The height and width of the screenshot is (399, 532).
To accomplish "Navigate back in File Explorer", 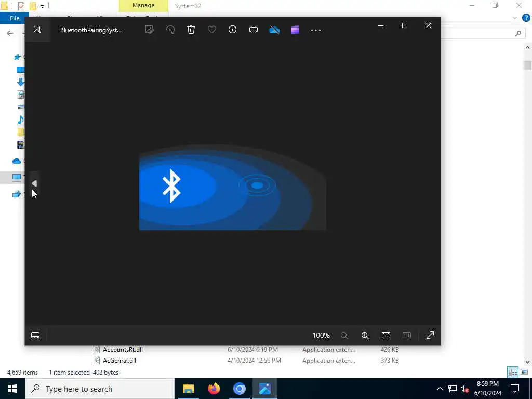I will click(10, 33).
